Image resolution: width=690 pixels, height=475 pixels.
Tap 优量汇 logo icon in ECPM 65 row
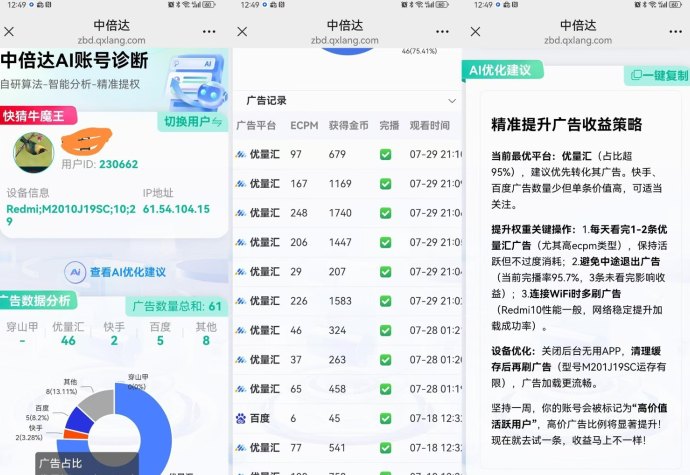241,389
